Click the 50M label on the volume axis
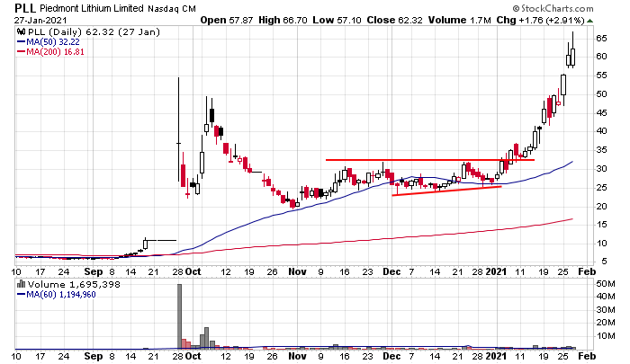The image size is (630, 364). (x=606, y=284)
